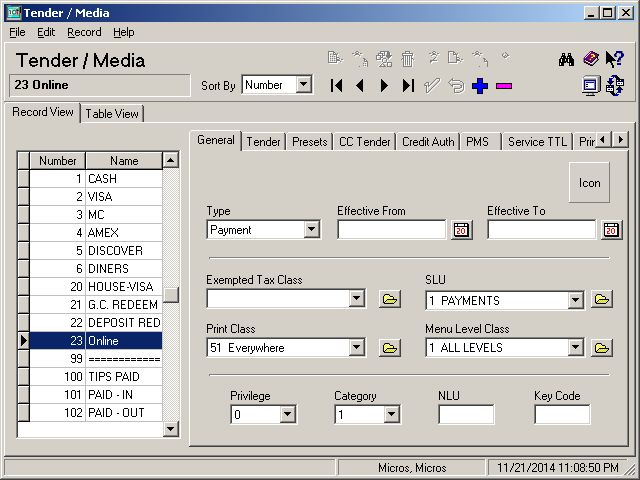Image resolution: width=640 pixels, height=480 pixels.
Task: Open the SLU folder button
Action: (x=602, y=300)
